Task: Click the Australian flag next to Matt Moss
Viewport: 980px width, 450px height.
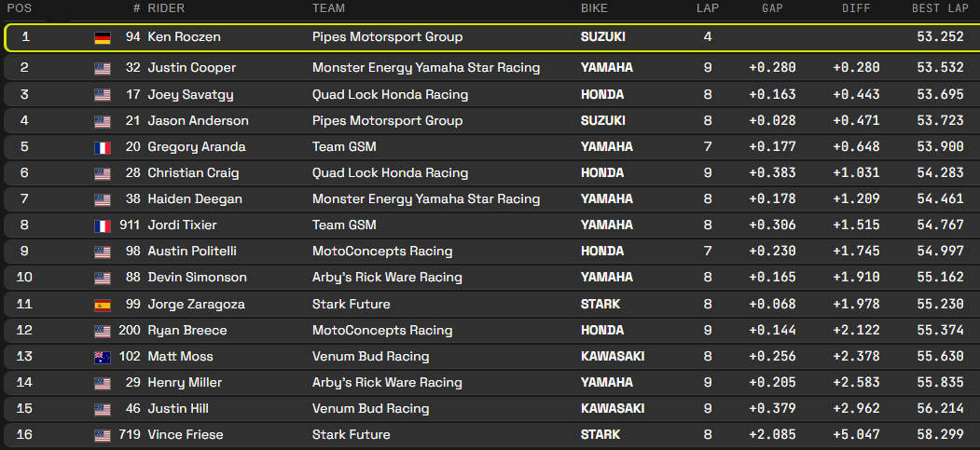Action: point(103,357)
